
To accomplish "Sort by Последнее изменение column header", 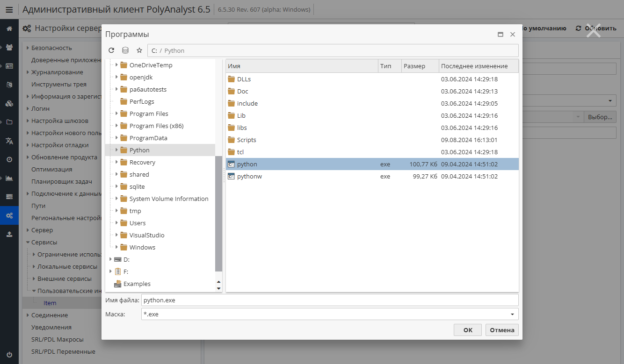I will 479,66.
